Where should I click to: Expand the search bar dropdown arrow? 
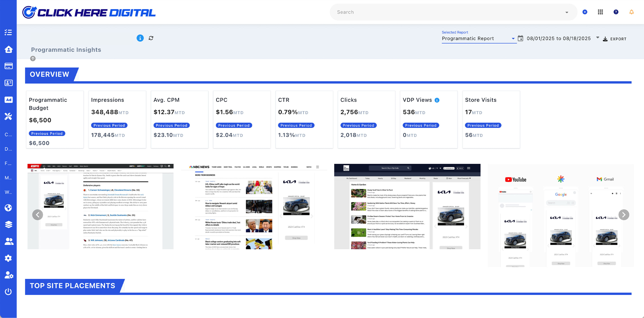click(567, 12)
